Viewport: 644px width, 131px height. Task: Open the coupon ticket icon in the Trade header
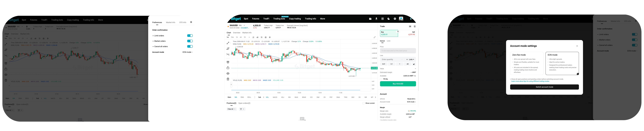coord(410,26)
